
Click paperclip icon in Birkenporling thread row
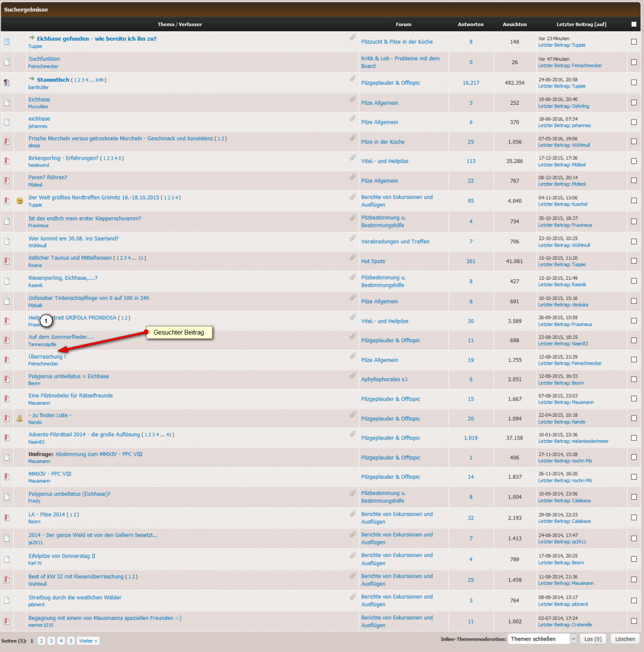point(352,158)
